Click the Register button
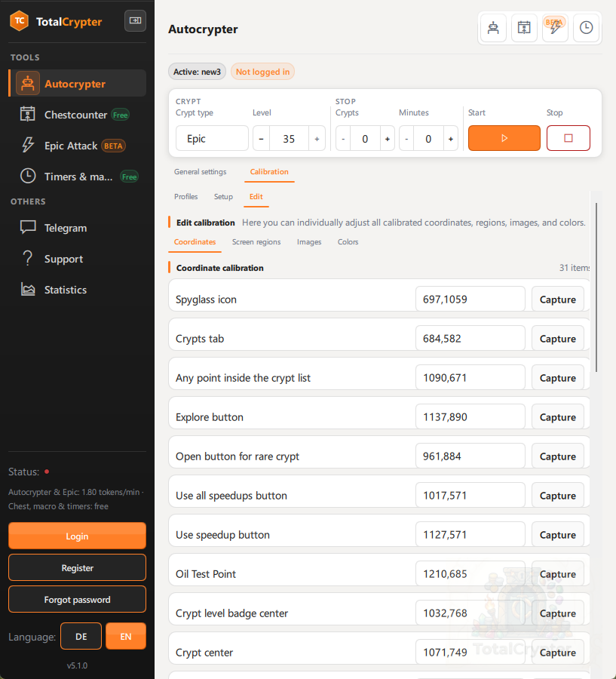 (77, 567)
